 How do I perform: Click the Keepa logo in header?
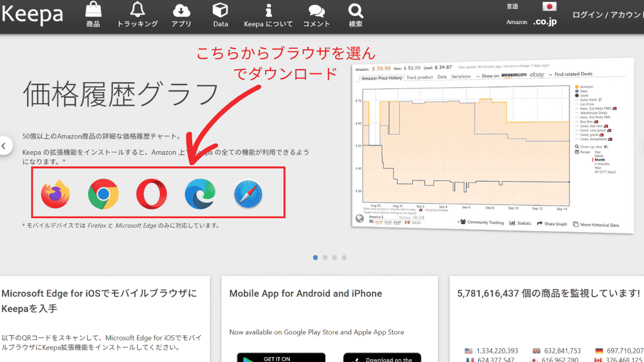[x=32, y=15]
